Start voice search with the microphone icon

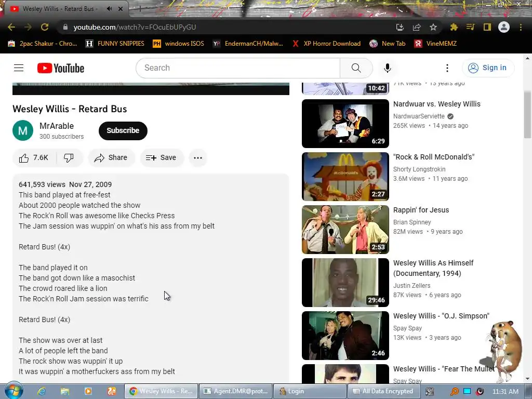[388, 68]
